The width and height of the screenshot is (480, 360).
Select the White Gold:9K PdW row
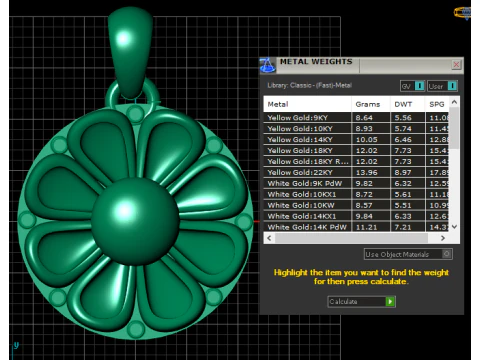click(x=356, y=183)
